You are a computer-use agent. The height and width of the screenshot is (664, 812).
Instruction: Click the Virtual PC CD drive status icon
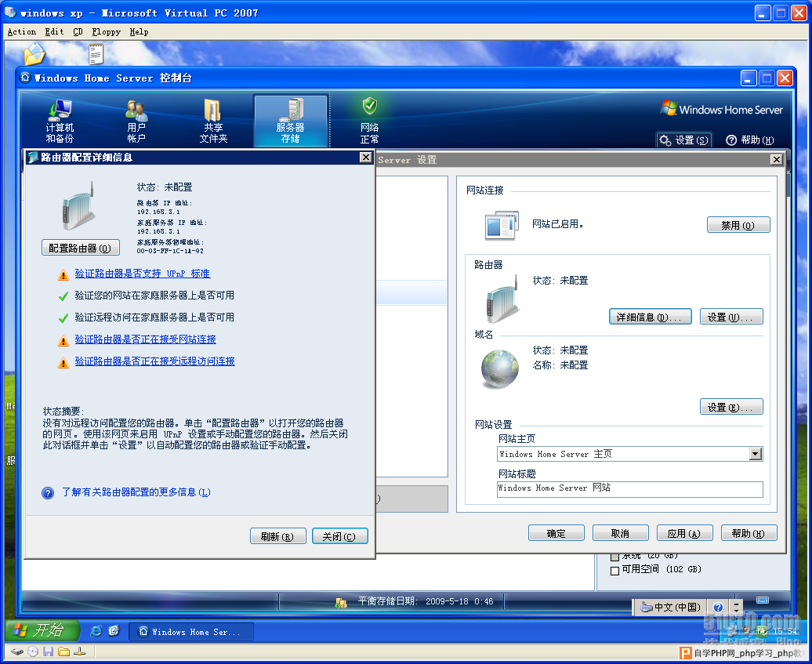pyautogui.click(x=33, y=651)
